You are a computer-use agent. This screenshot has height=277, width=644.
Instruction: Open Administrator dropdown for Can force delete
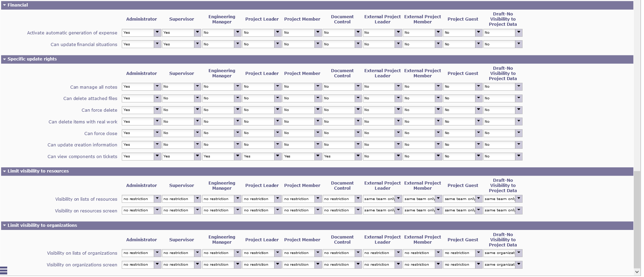157,110
